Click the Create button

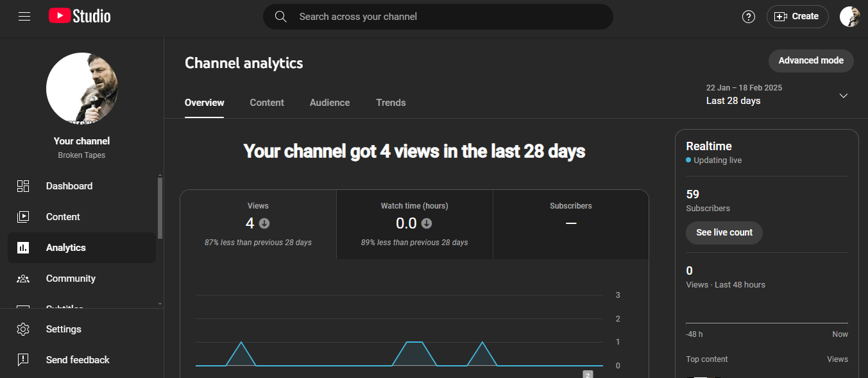797,17
